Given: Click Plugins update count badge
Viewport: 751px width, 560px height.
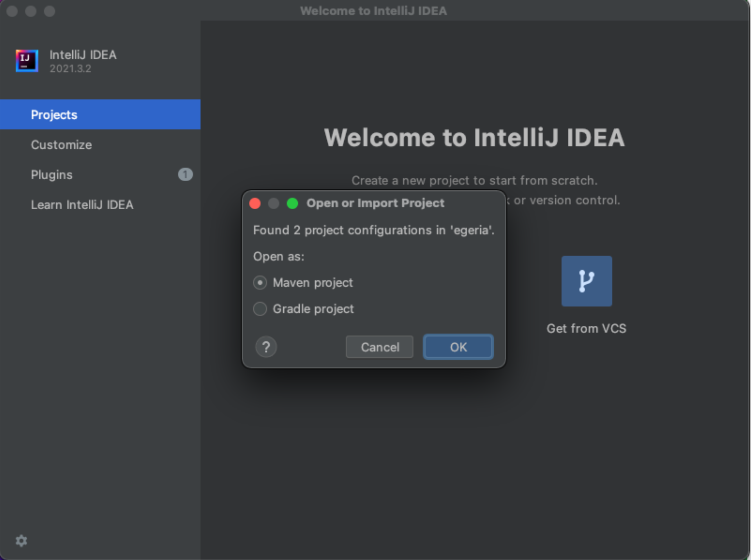Looking at the screenshot, I should 185,174.
